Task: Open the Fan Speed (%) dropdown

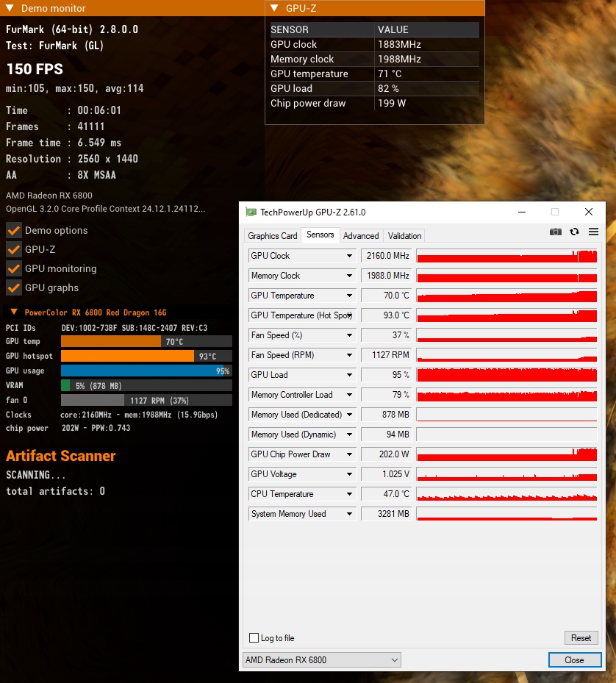Action: [349, 335]
